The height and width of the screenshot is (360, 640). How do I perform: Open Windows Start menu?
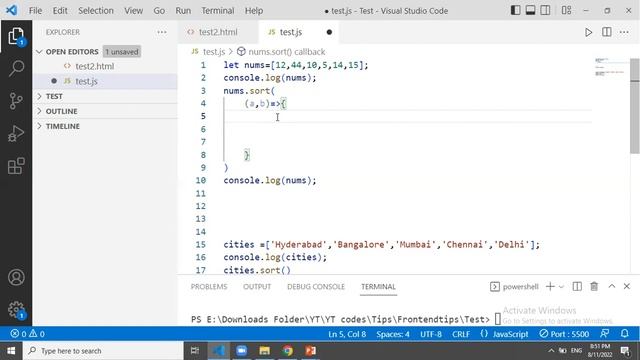click(x=11, y=351)
